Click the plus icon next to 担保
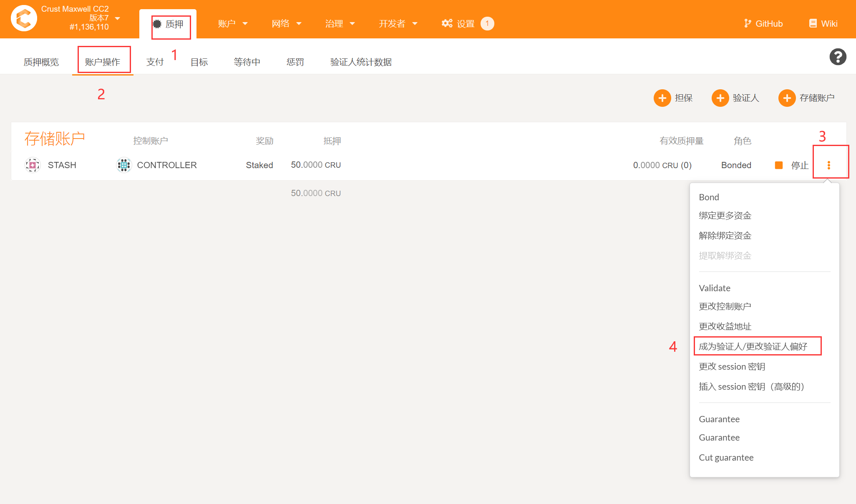This screenshot has width=856, height=504. (662, 98)
